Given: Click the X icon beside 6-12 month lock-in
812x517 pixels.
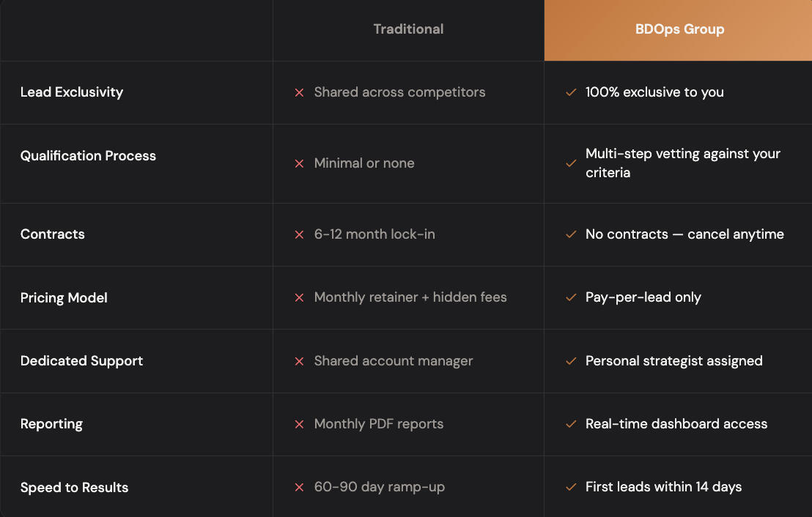Looking at the screenshot, I should (299, 235).
